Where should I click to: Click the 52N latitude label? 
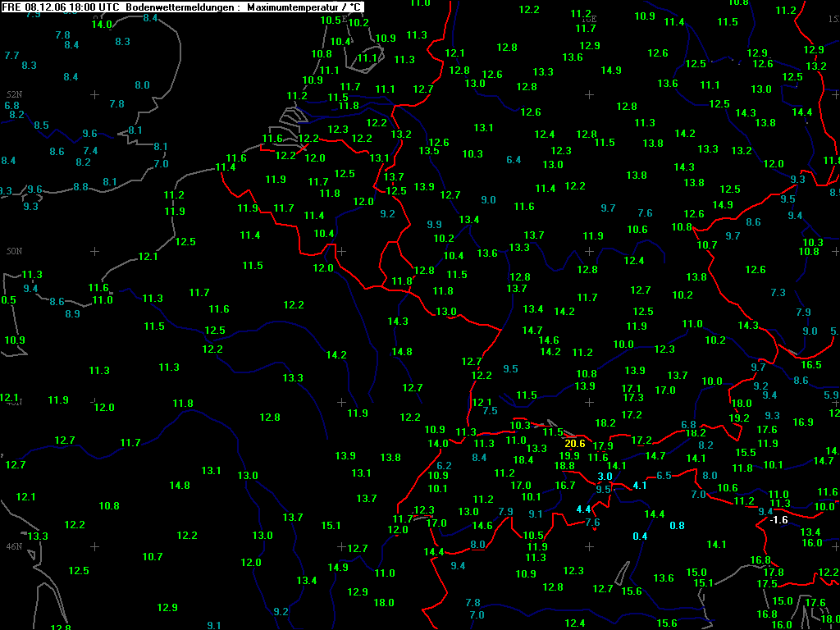tap(14, 95)
